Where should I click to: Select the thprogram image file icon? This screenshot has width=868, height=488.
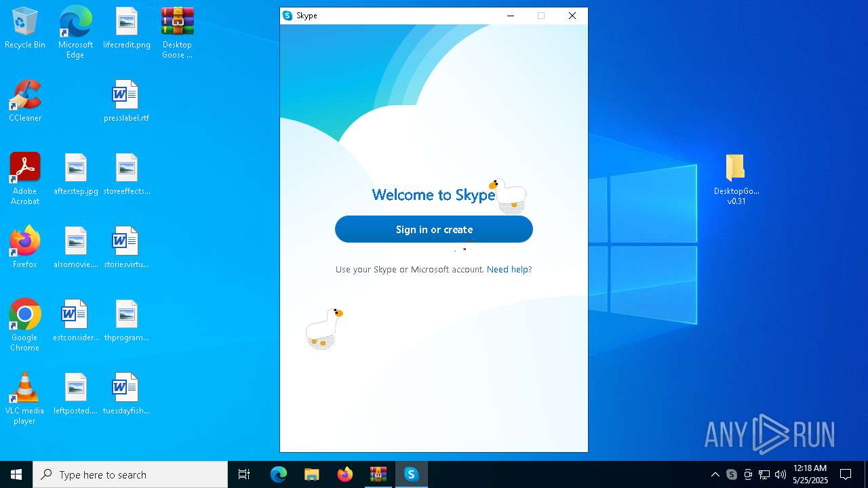tap(127, 321)
